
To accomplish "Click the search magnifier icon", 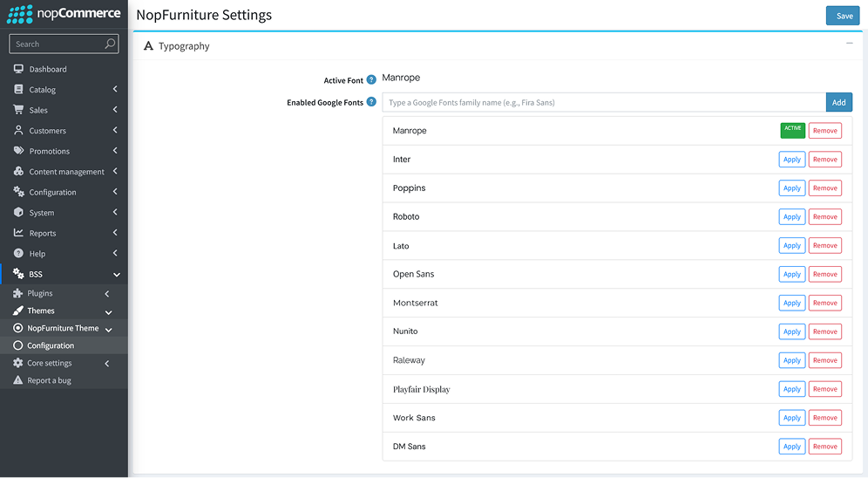I will 110,44.
